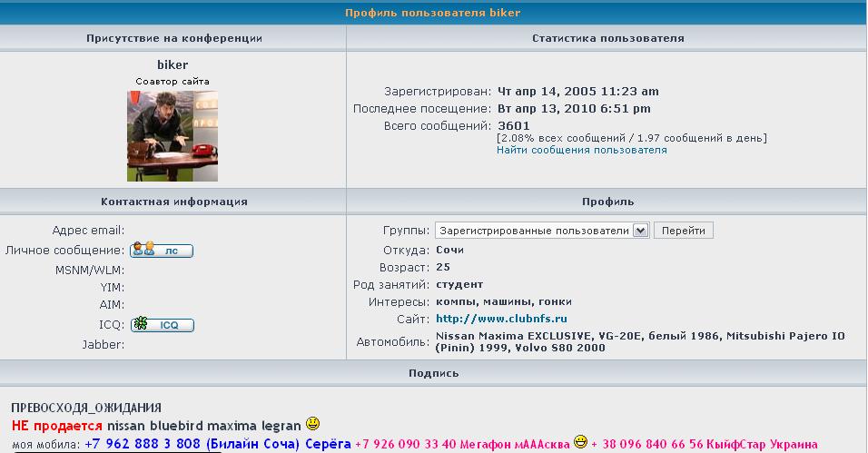This screenshot has width=868, height=453.
Task: Expand the Группы dropdown list
Action: point(640,231)
